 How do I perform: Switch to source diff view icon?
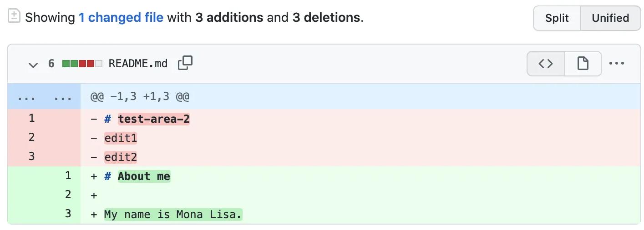[546, 63]
